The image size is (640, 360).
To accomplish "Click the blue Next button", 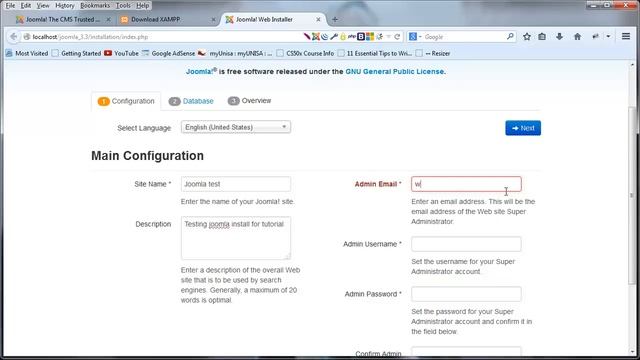I will [x=523, y=128].
